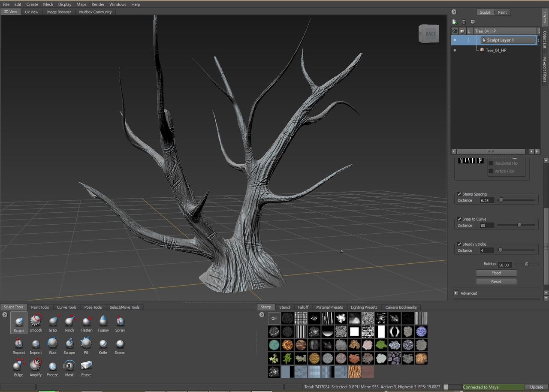Switch to the Paint Tools tab
The height and width of the screenshot is (392, 549).
point(40,307)
